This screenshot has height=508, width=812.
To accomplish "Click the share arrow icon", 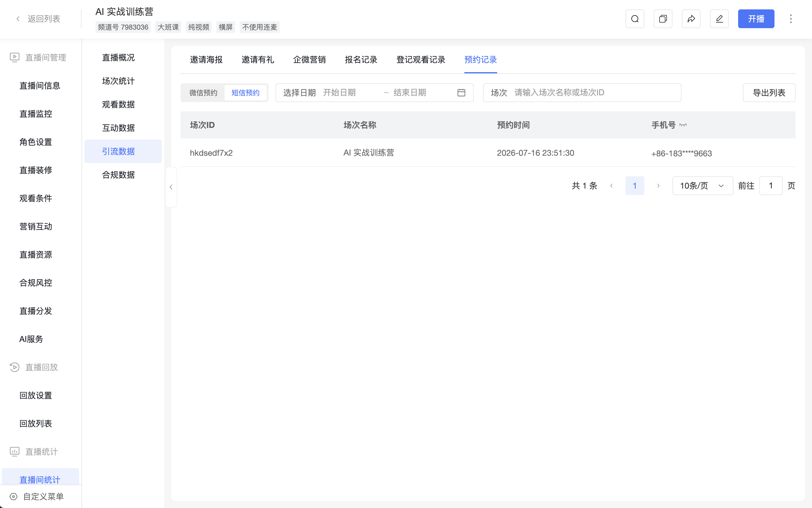I will click(x=691, y=19).
